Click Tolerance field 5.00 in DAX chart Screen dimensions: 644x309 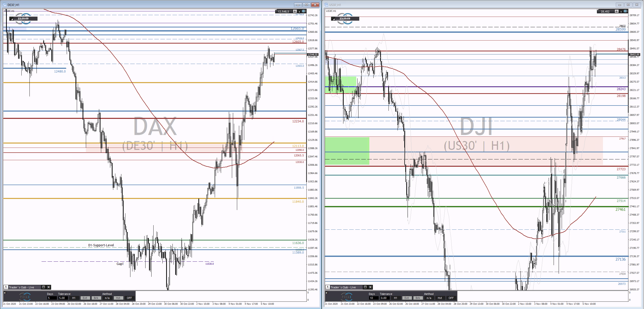[63, 298]
